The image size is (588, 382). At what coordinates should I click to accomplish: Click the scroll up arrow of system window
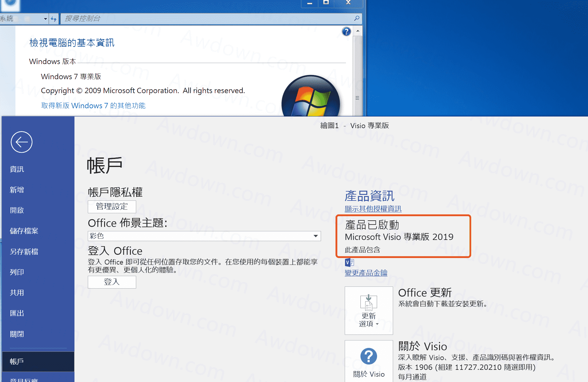(358, 31)
